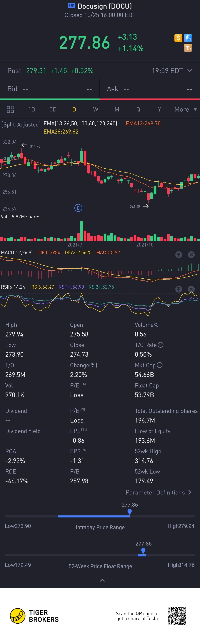200x644 pixels.
Task: Tap the Ask quote panel
Action: point(150,89)
